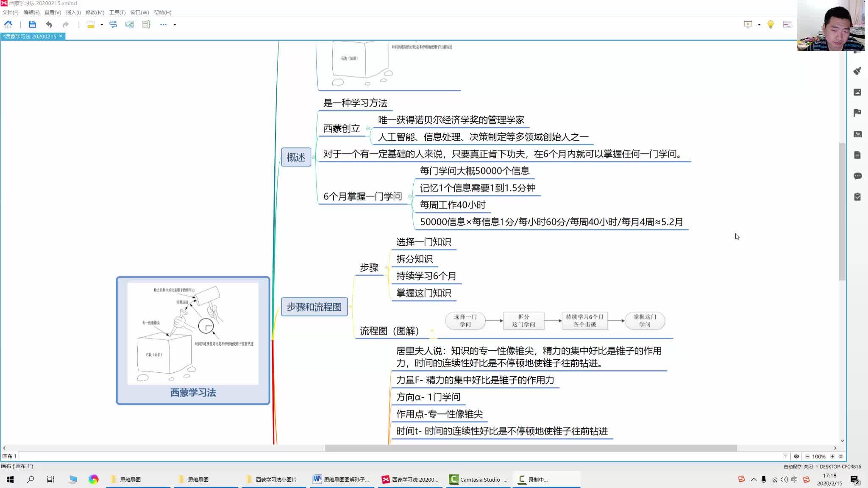
Task: Open the image panel in sidebar
Action: pyautogui.click(x=857, y=92)
